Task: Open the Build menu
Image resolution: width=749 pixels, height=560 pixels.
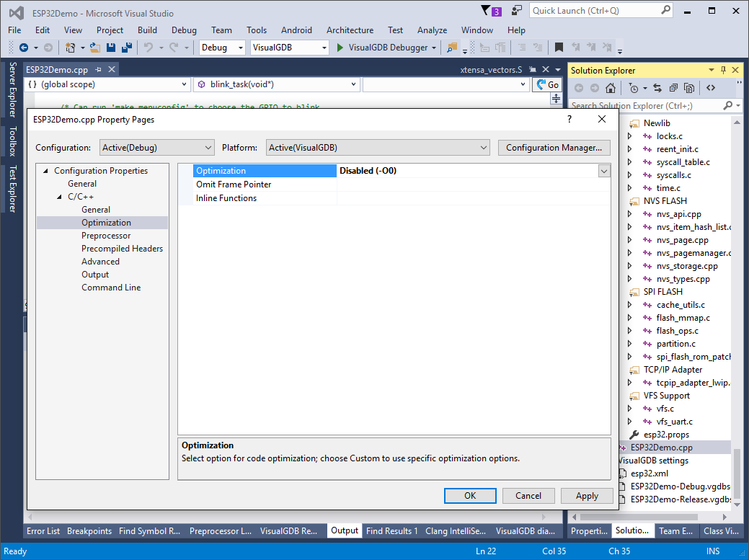Action: pos(147,30)
